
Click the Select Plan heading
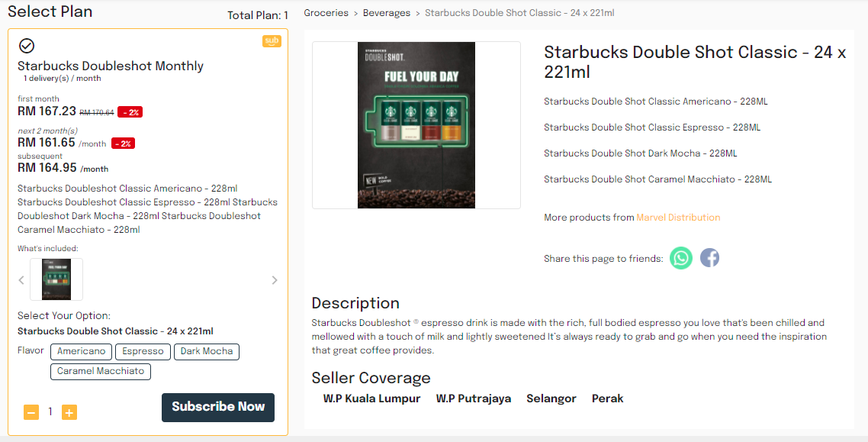(50, 11)
